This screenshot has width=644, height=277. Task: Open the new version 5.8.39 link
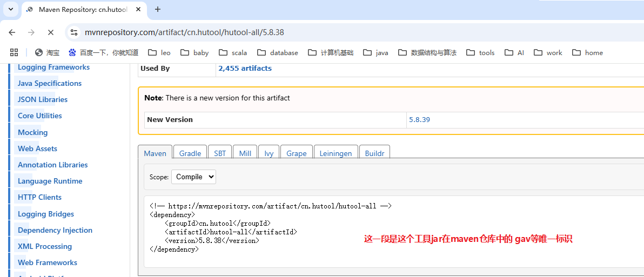pos(420,120)
